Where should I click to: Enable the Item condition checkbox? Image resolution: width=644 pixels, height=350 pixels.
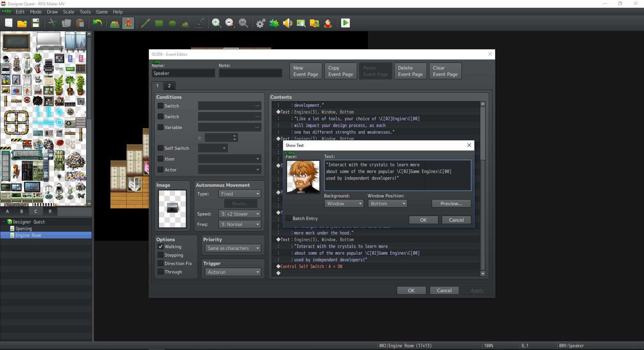(161, 159)
